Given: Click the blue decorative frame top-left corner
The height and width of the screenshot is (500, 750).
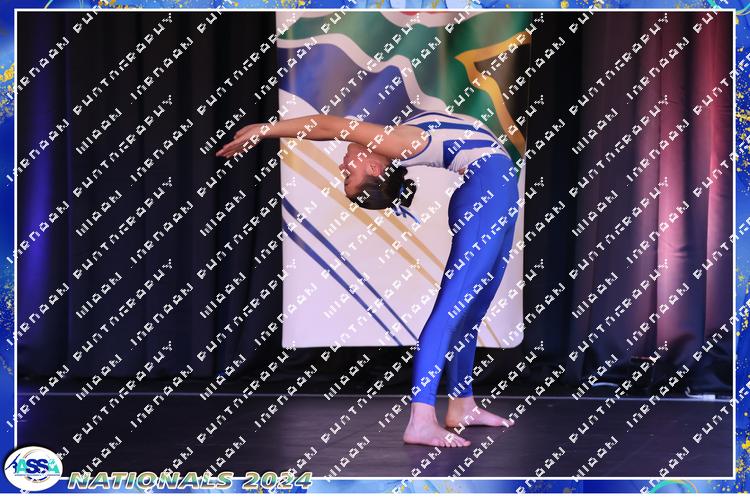Looking at the screenshot, I should coord(12,12).
